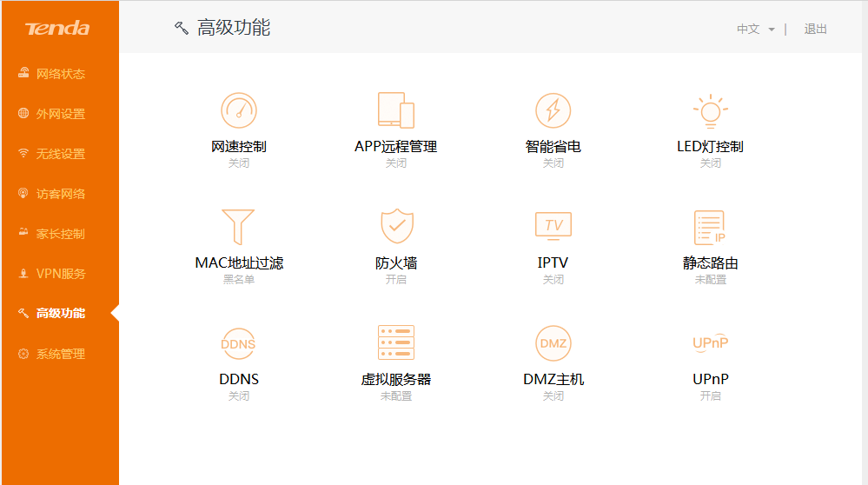Click 关闭 status under DMZ主机
Screen dimensions: 868x485
coord(553,395)
